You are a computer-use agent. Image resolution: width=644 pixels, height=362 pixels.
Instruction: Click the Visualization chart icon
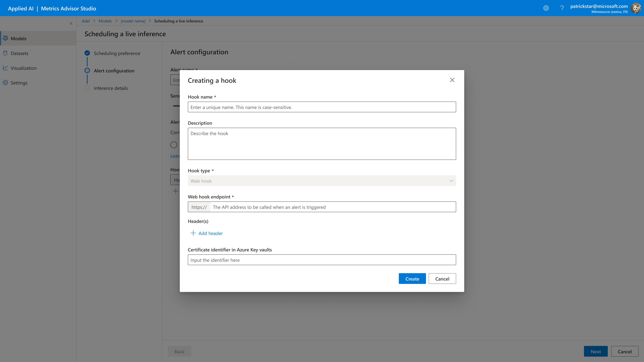5,68
